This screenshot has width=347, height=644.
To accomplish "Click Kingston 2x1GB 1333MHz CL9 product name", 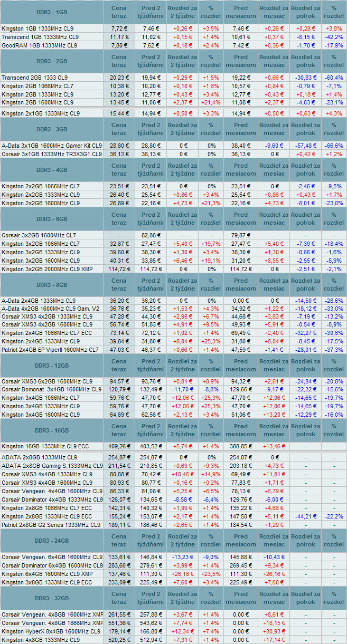I will click(x=41, y=113).
